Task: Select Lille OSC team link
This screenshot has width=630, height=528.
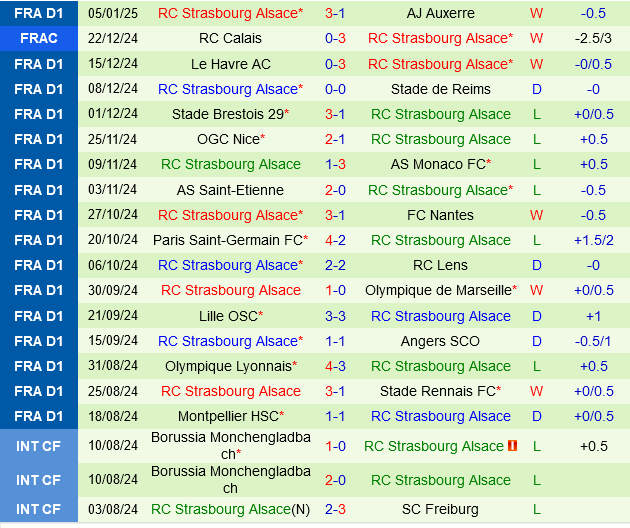Action: [x=227, y=316]
